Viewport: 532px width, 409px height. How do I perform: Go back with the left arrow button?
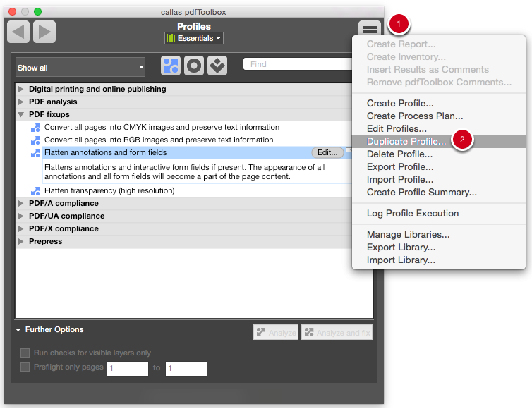pos(18,32)
